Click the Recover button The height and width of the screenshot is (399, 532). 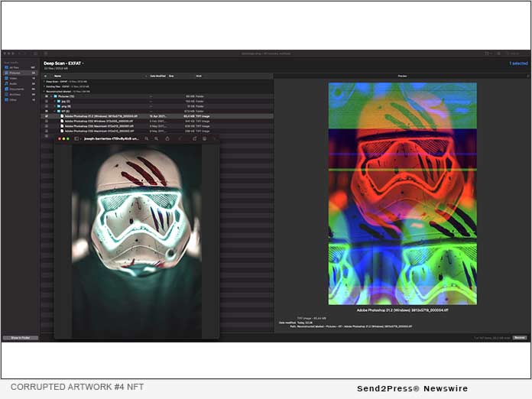click(519, 337)
